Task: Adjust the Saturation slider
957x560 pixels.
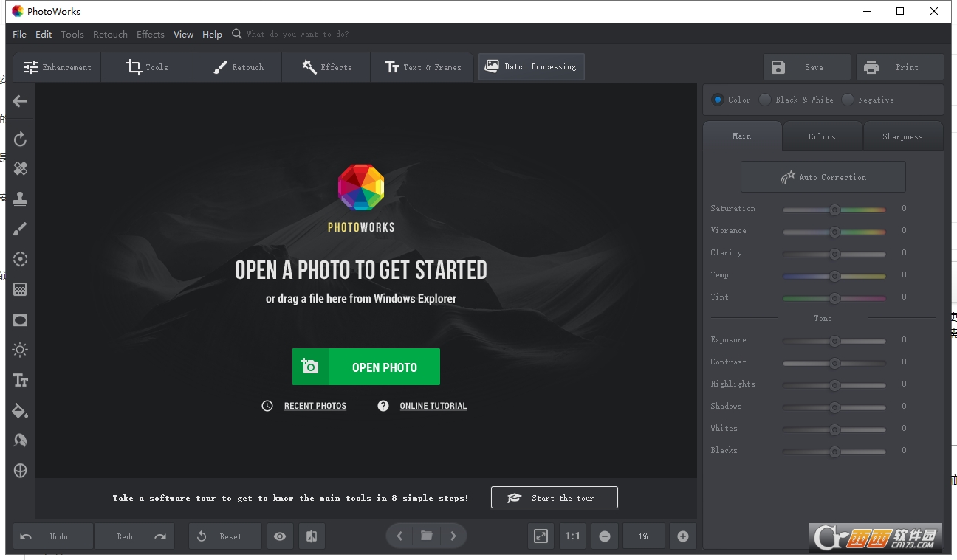Action: pyautogui.click(x=834, y=210)
